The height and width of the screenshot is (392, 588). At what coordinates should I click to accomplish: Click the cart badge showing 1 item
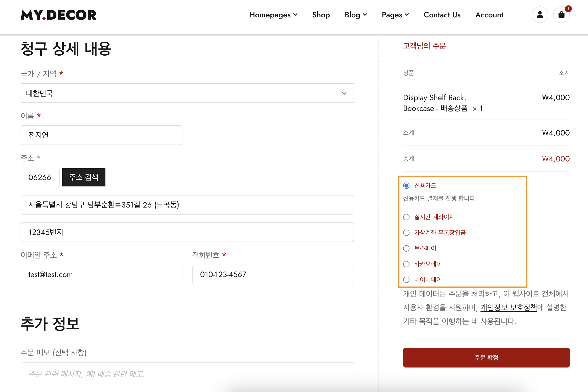coord(568,9)
